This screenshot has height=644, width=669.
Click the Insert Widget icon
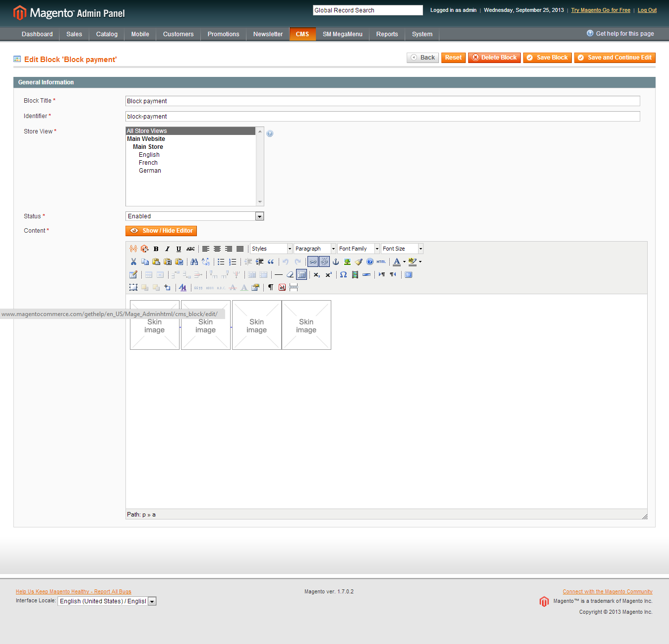[x=145, y=249]
